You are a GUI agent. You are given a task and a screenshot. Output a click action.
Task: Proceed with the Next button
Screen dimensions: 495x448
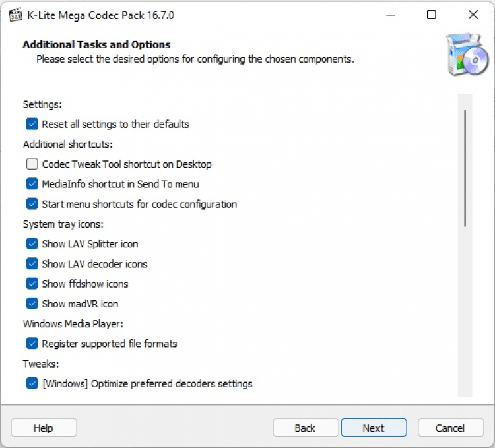click(x=374, y=428)
